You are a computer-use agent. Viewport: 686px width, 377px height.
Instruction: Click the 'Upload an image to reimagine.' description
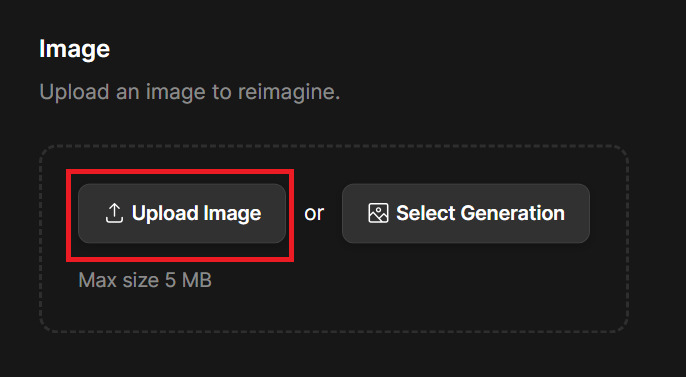pos(189,92)
